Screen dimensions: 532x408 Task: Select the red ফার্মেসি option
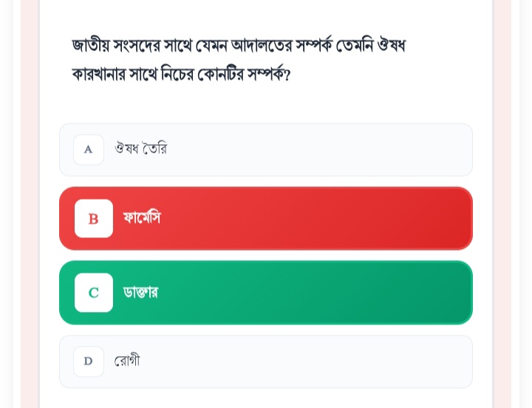point(265,219)
